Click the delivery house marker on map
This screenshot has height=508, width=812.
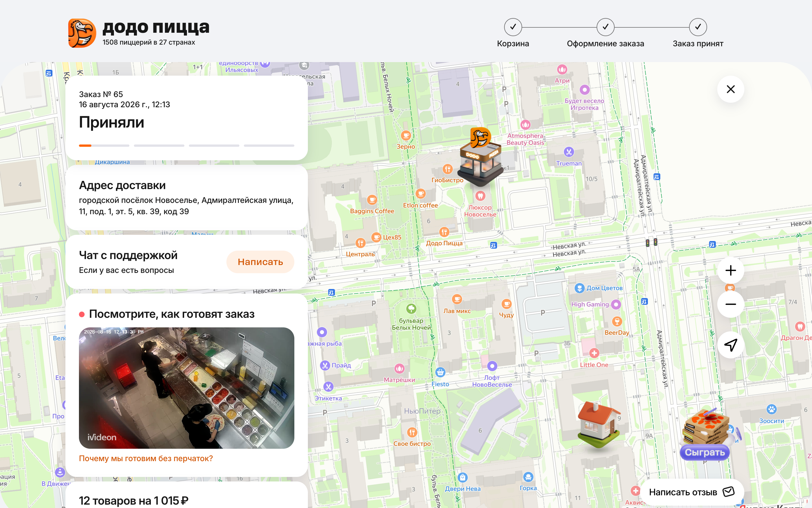point(599,425)
